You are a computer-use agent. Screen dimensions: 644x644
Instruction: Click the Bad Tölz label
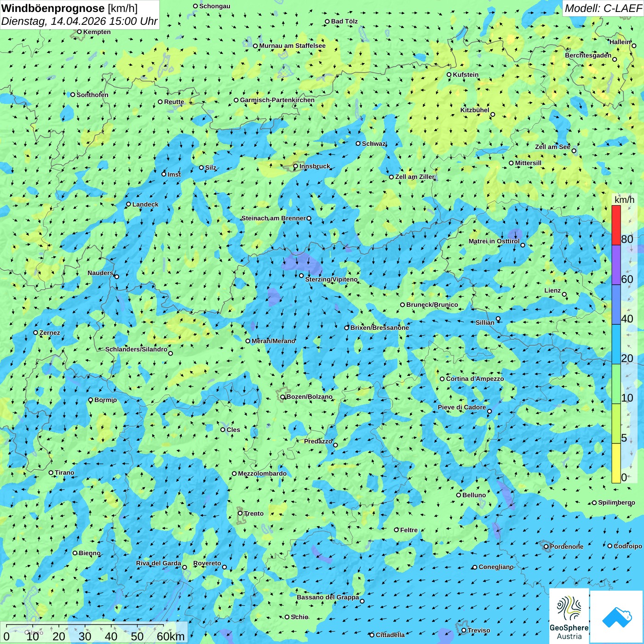(x=344, y=21)
